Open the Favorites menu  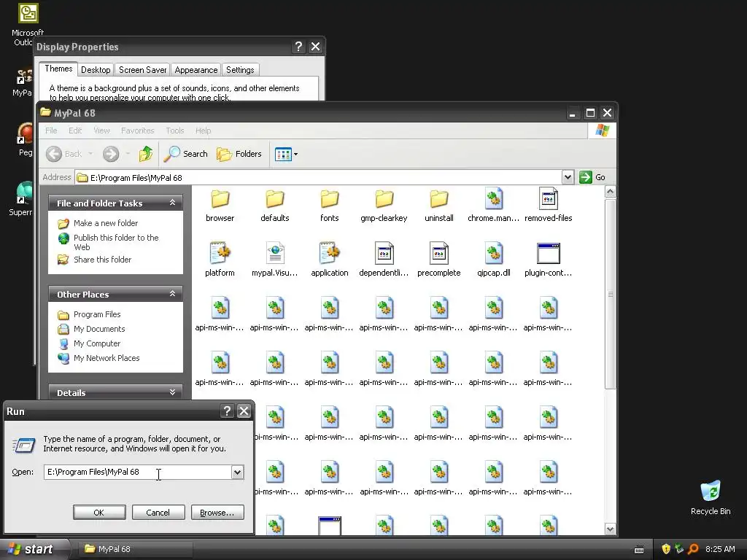pyautogui.click(x=137, y=131)
